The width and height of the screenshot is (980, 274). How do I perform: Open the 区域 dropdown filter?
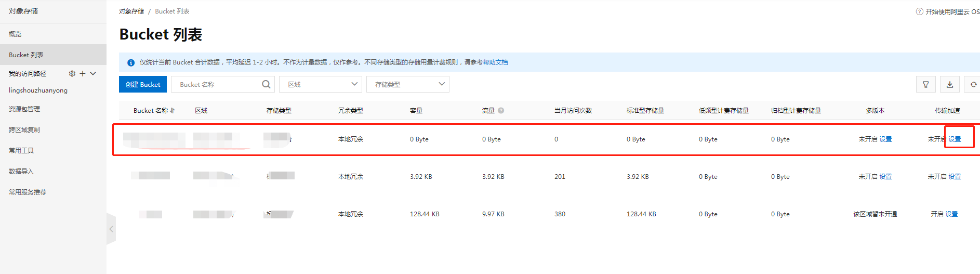point(321,84)
